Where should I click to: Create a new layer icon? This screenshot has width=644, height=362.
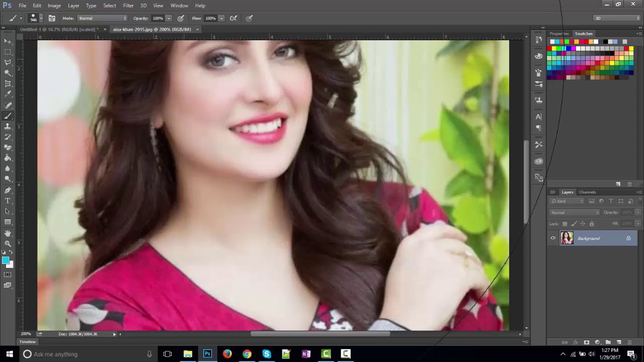[619, 342]
